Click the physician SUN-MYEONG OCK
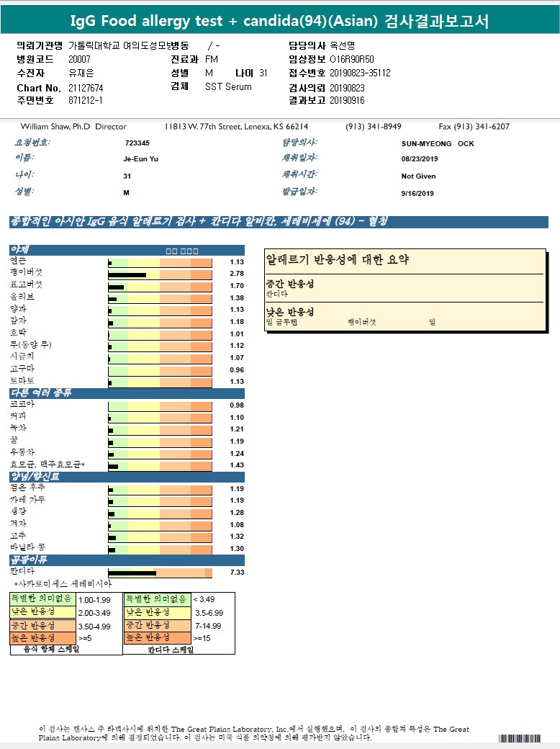 [x=438, y=144]
